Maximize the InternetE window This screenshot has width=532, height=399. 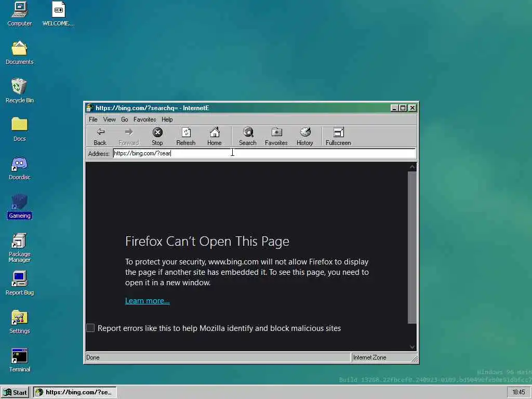click(403, 108)
